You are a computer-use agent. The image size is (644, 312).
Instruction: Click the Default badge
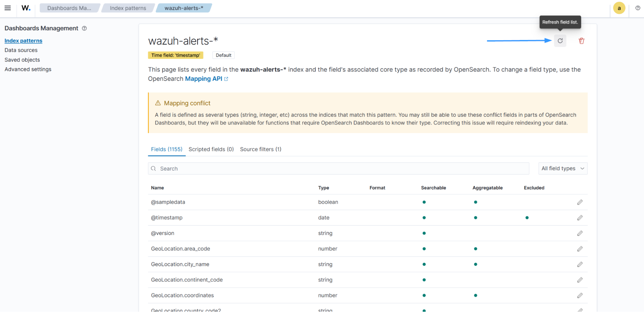[x=224, y=55]
